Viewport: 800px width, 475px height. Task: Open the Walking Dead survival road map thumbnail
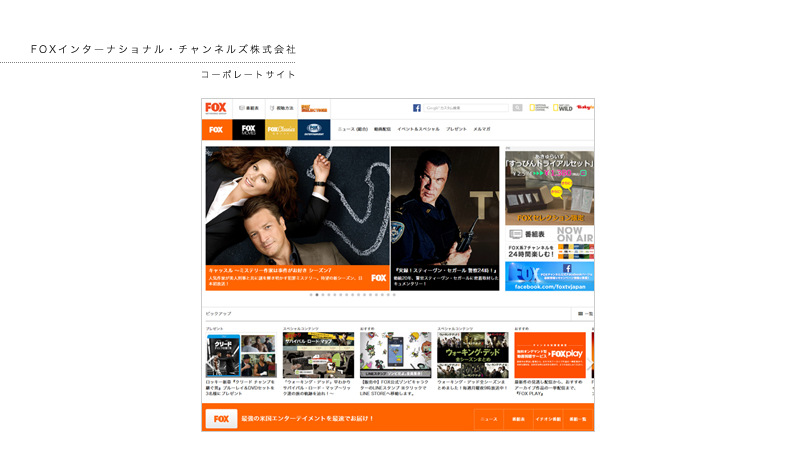pos(318,355)
